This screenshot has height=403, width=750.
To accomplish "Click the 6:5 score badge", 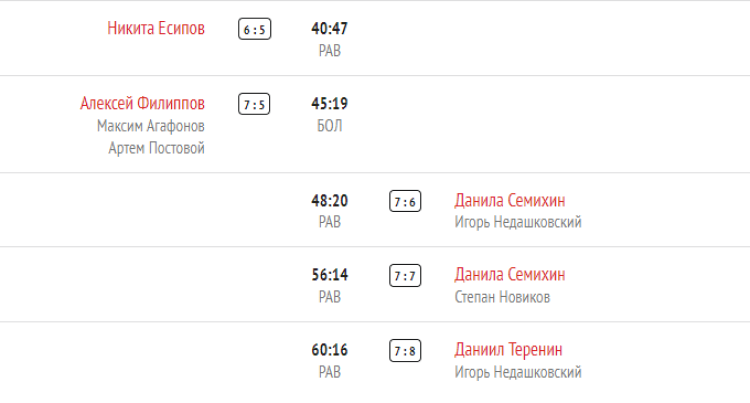I will point(254,30).
